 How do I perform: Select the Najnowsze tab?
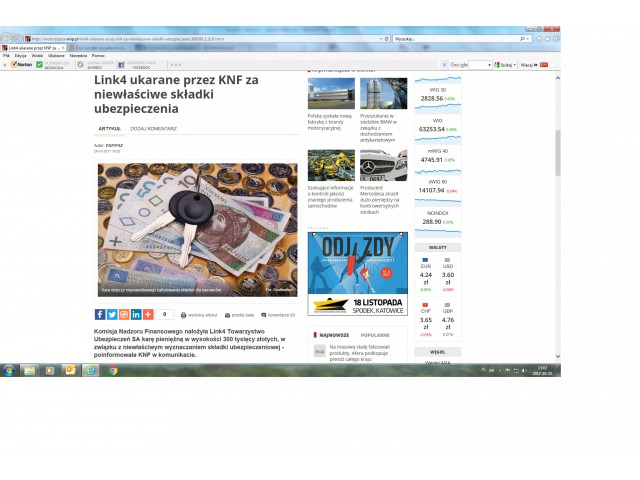(x=333, y=335)
